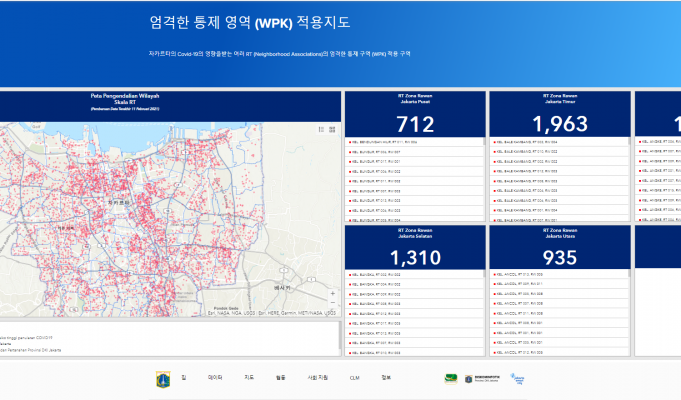This screenshot has height=400, width=681.
Task: Click the blue logo at footer far right
Action: 517,379
